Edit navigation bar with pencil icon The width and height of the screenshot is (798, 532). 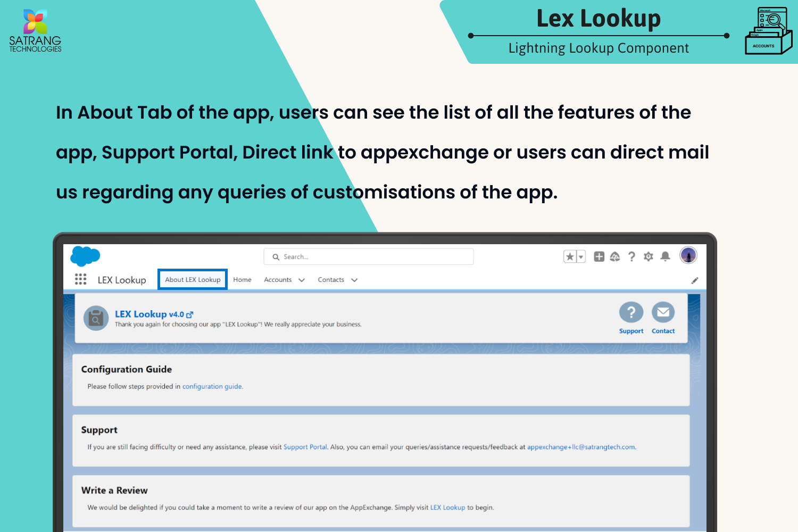click(x=695, y=280)
